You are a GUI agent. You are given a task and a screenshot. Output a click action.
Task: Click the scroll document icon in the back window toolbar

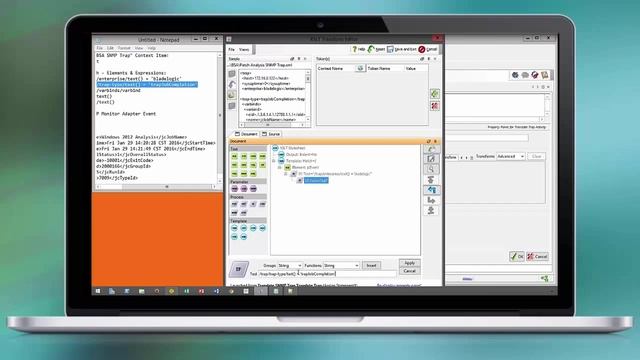pos(544,75)
